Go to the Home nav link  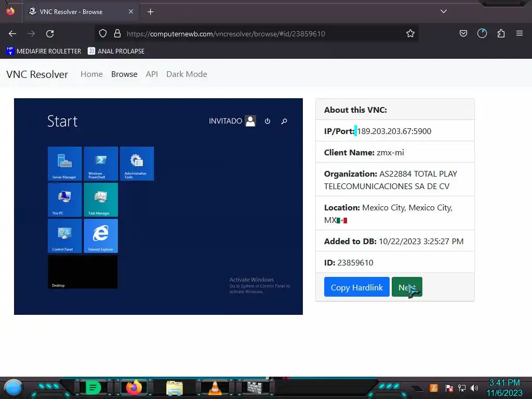tap(91, 74)
